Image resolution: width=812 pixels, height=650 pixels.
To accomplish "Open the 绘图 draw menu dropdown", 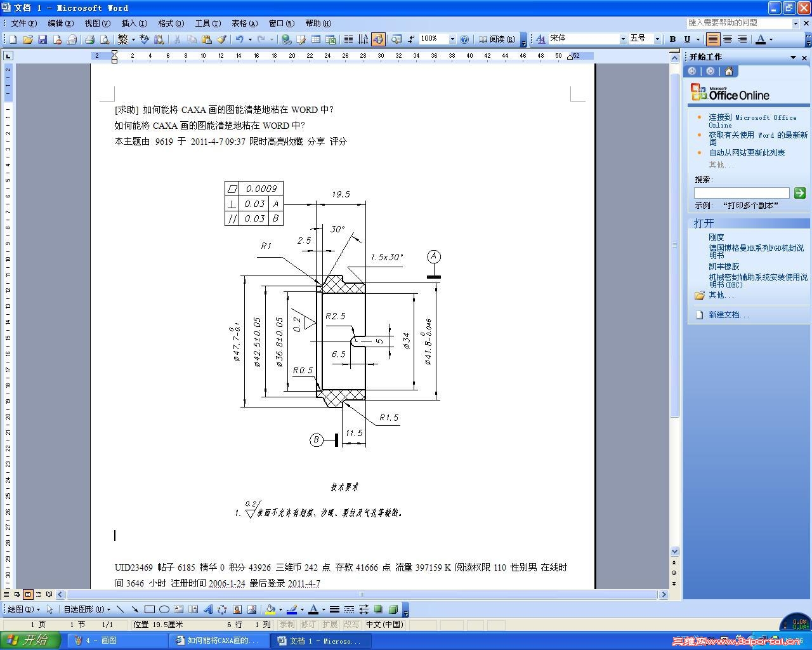I will point(25,609).
